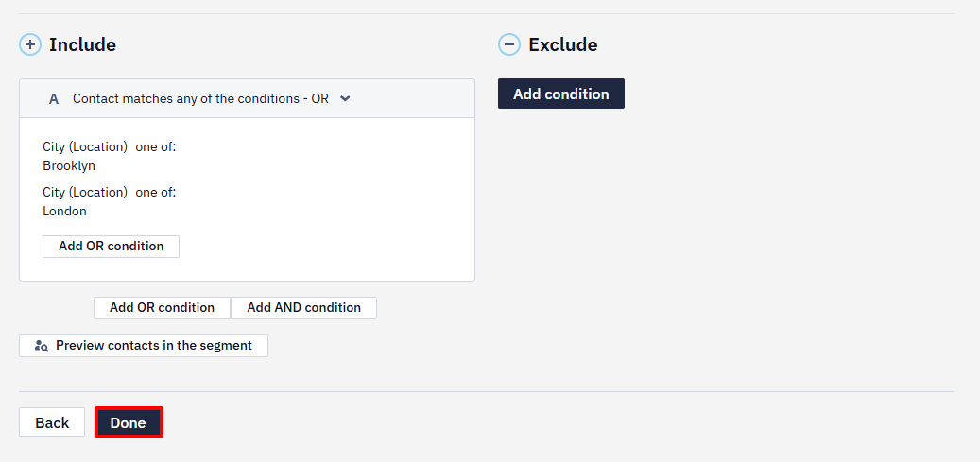The height and width of the screenshot is (462, 980).
Task: Add an AND condition
Action: point(303,308)
